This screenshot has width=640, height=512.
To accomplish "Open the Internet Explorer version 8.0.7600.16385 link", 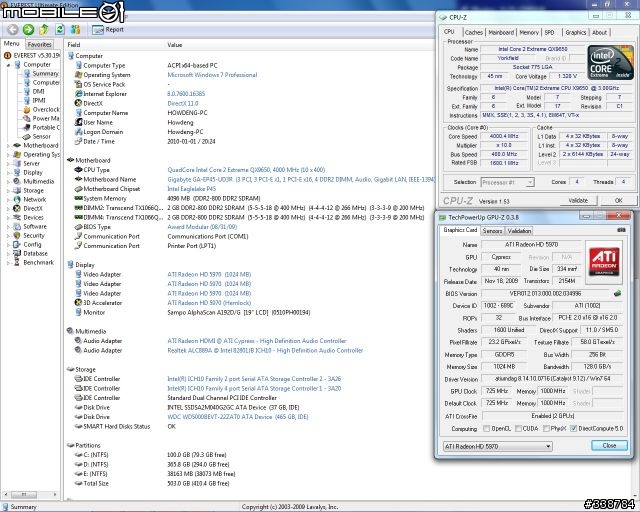I will (186, 94).
